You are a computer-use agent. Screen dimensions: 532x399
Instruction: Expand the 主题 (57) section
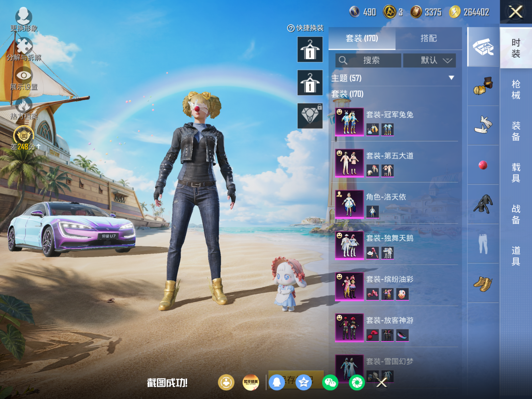coord(452,78)
